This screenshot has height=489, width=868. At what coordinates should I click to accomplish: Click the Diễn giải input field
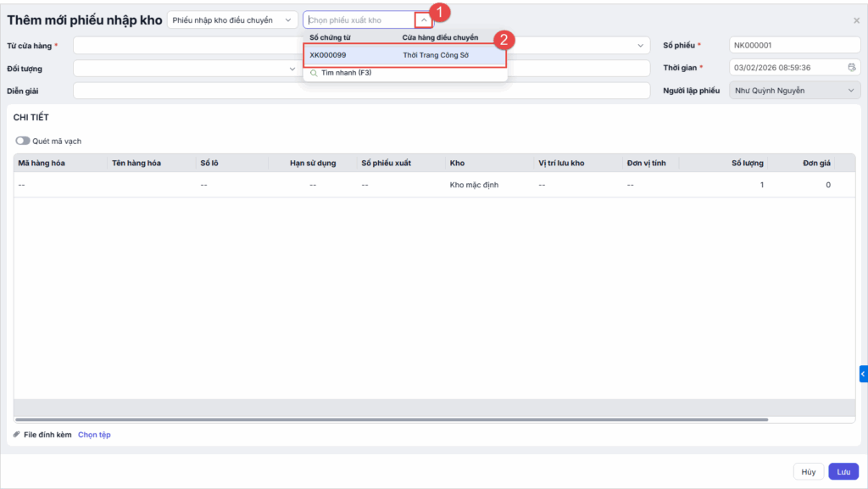361,91
